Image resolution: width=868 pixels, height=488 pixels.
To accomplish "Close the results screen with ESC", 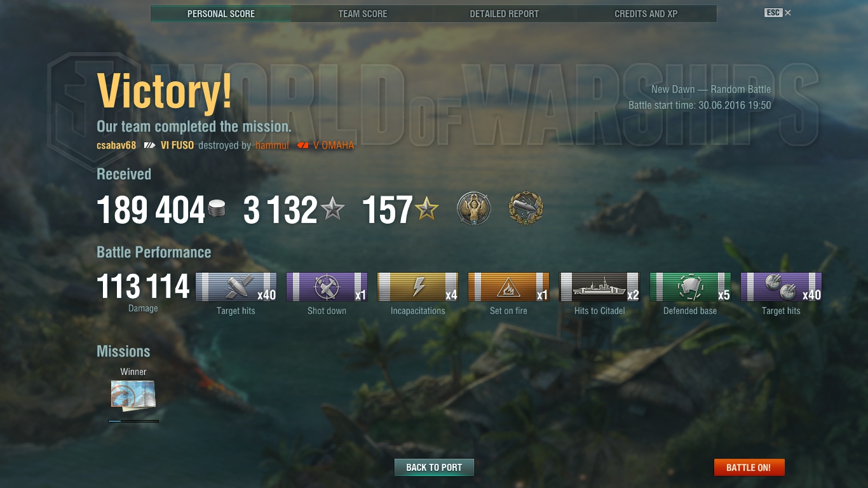I will click(x=778, y=13).
